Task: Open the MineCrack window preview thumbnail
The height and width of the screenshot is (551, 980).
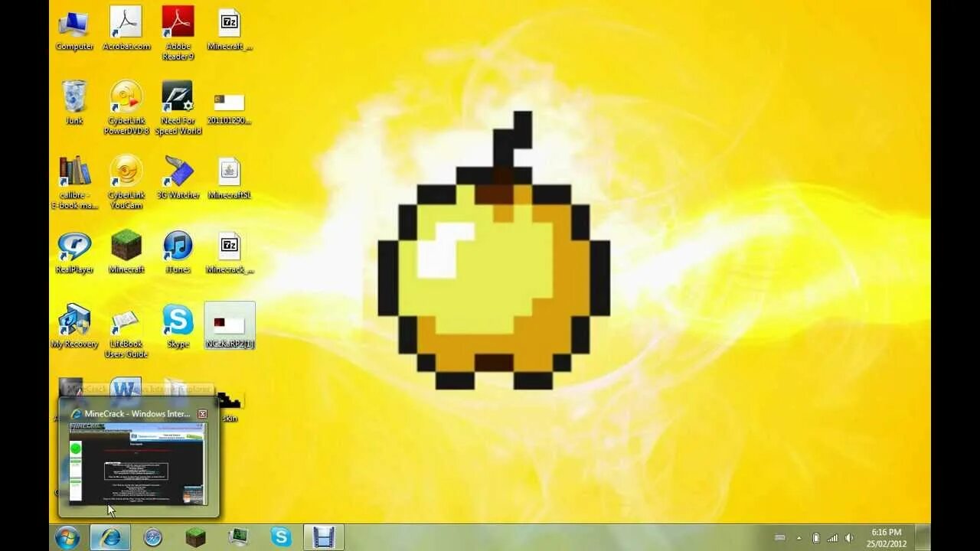Action: tap(138, 463)
